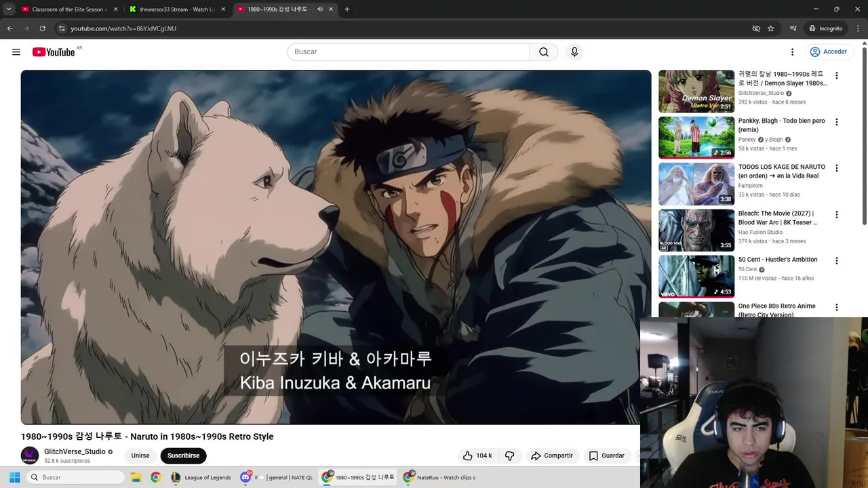The height and width of the screenshot is (488, 868).
Task: Open more options for Bleach The Movie video
Action: pyautogui.click(x=836, y=215)
